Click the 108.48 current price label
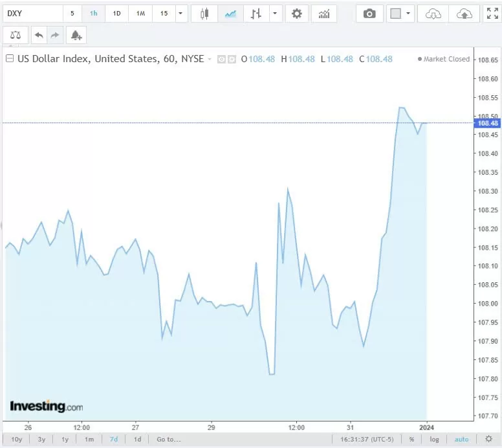This screenshot has height=448, width=502. (x=488, y=123)
